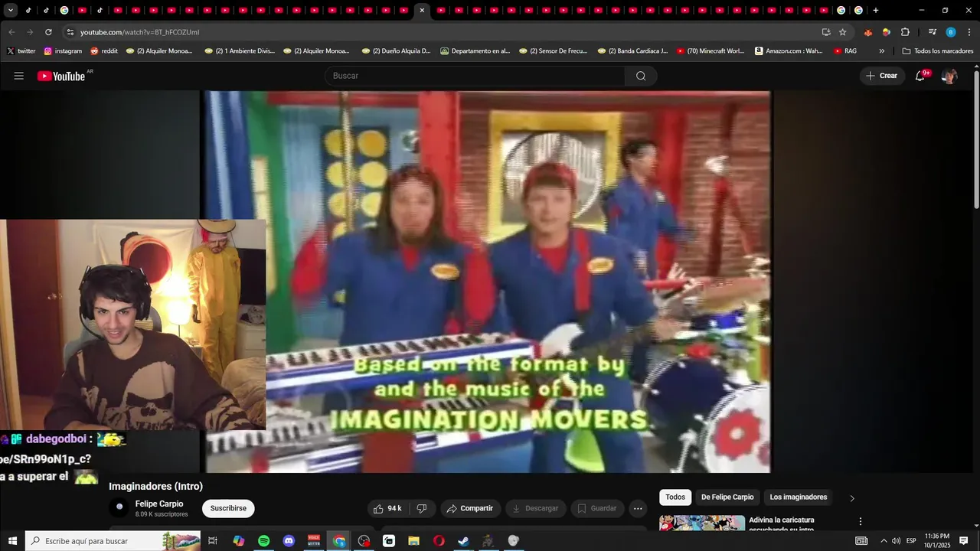Open File Explorer from the taskbar
This screenshot has height=551, width=980.
(413, 541)
